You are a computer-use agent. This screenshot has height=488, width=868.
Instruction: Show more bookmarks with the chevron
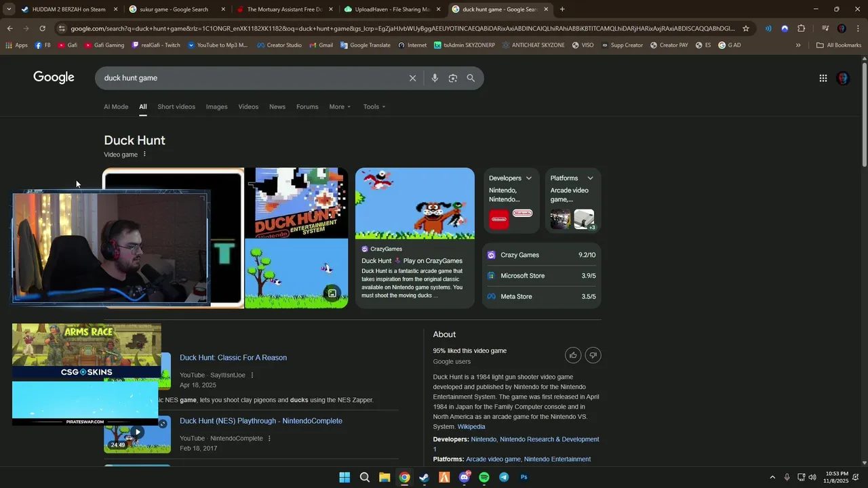798,45
